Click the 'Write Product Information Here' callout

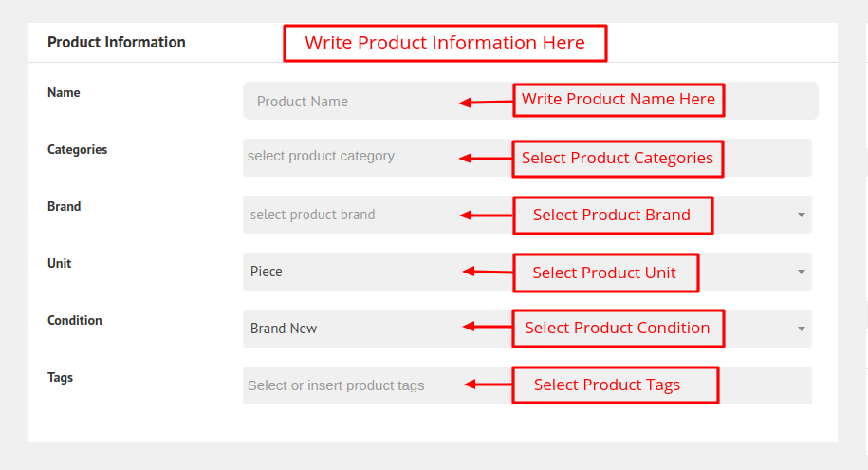click(445, 44)
